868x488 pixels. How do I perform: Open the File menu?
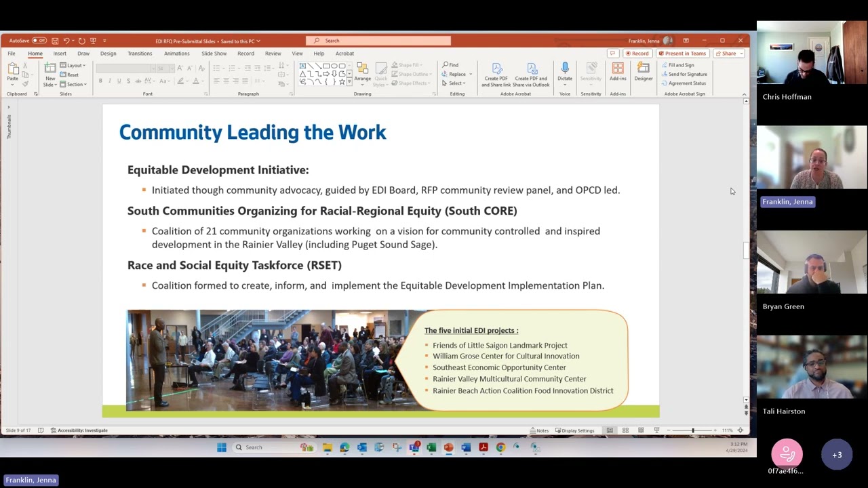pyautogui.click(x=12, y=54)
